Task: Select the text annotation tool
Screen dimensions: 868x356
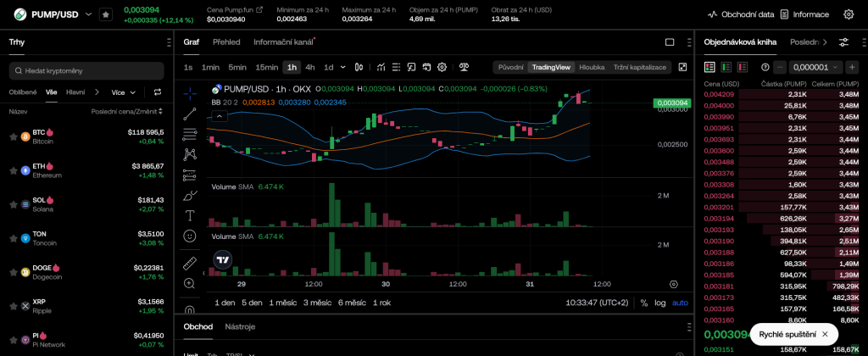Action: tap(190, 215)
